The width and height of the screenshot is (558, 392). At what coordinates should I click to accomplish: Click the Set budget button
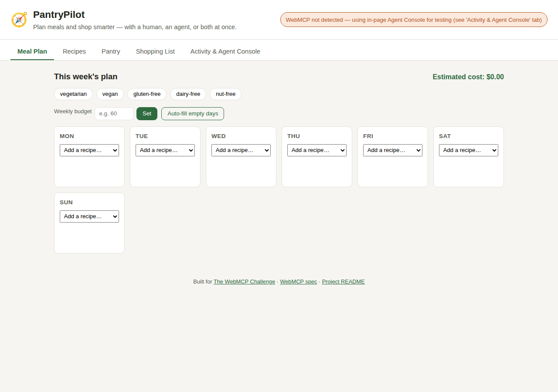tap(147, 114)
